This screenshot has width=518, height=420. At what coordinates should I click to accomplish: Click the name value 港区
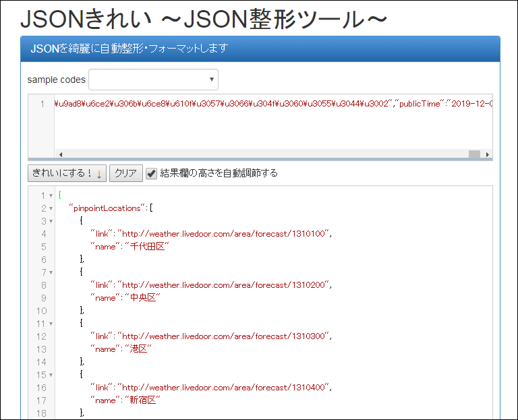coord(138,349)
